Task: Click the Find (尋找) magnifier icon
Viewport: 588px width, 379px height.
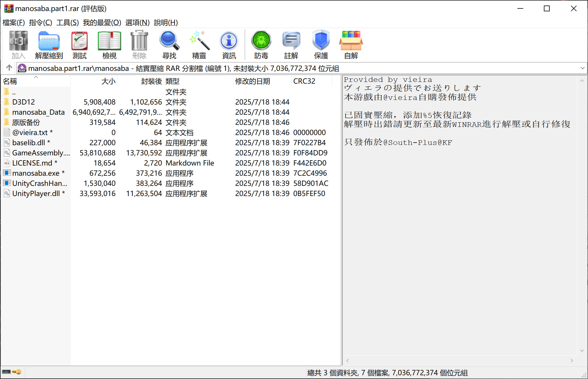Action: click(169, 44)
